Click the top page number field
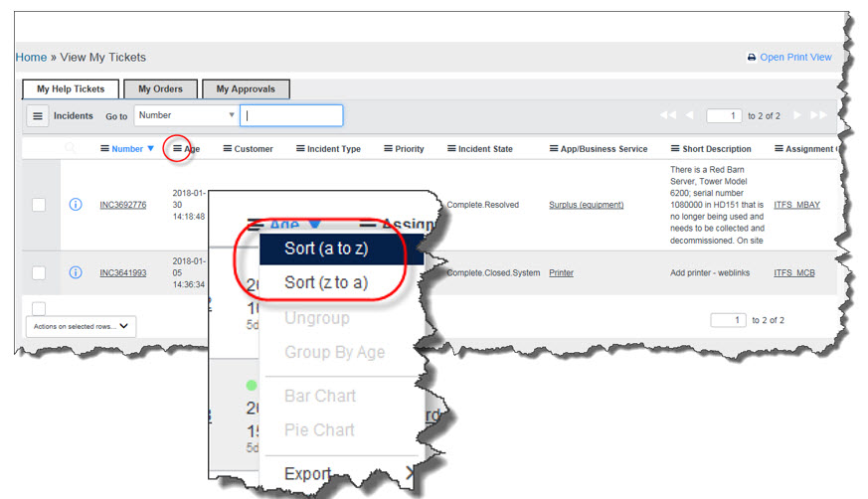Screen dimensions: 868x499 pos(724,115)
